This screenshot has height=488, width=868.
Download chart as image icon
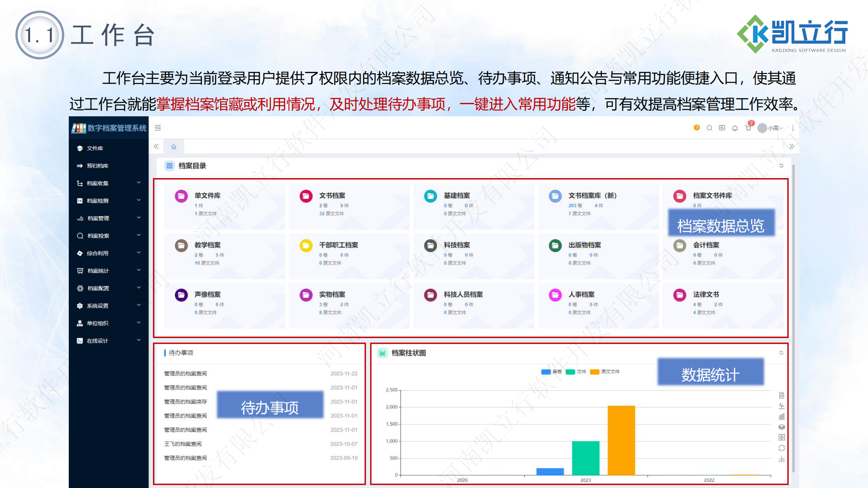click(x=782, y=459)
